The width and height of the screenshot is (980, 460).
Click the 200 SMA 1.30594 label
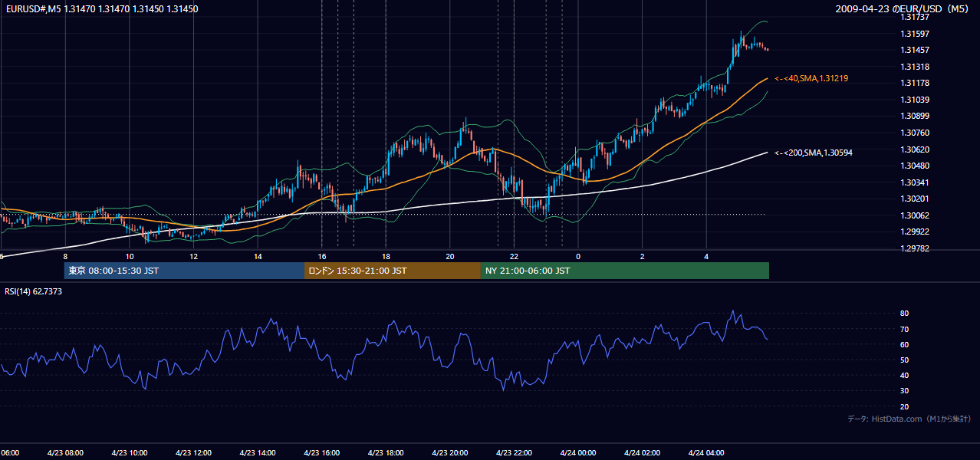pyautogui.click(x=813, y=153)
